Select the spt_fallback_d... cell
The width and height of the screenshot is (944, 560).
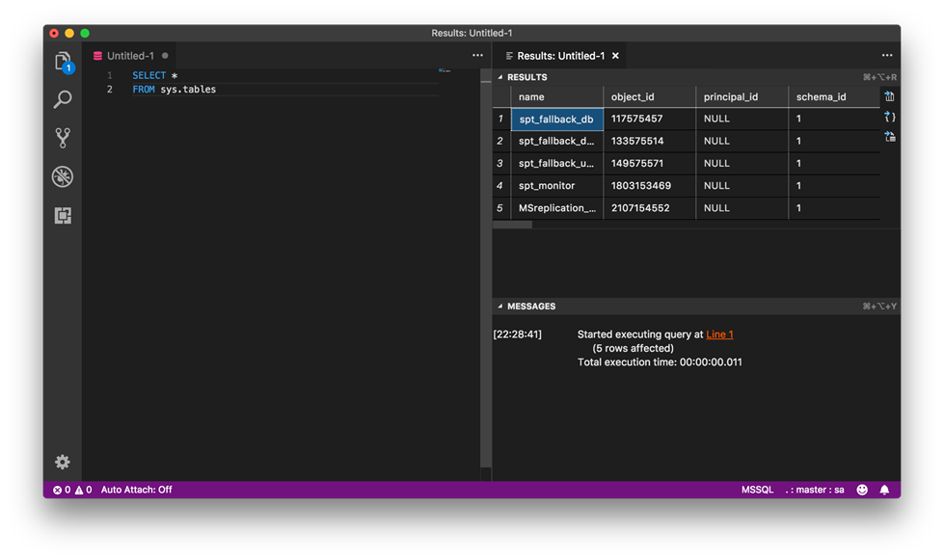point(557,142)
